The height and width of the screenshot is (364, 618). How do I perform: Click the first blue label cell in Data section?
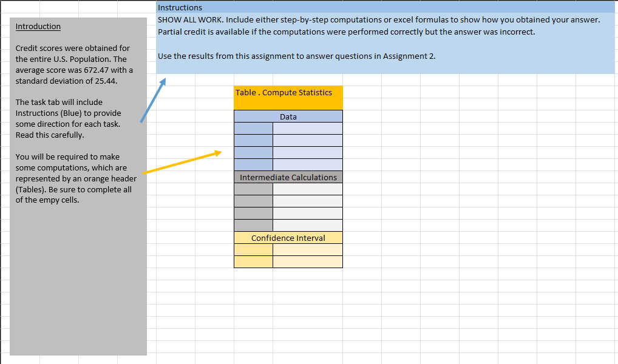pyautogui.click(x=253, y=128)
